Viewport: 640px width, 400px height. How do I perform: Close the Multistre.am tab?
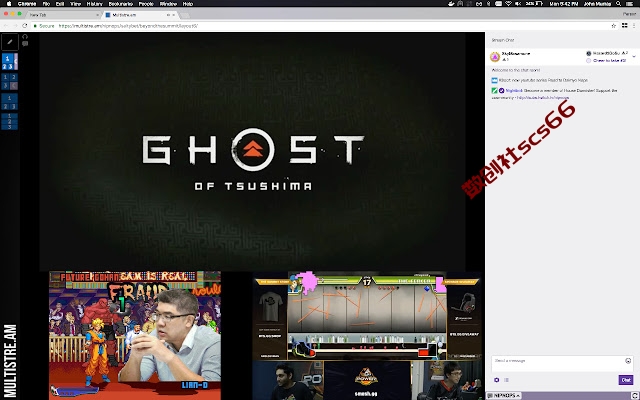pyautogui.click(x=174, y=15)
